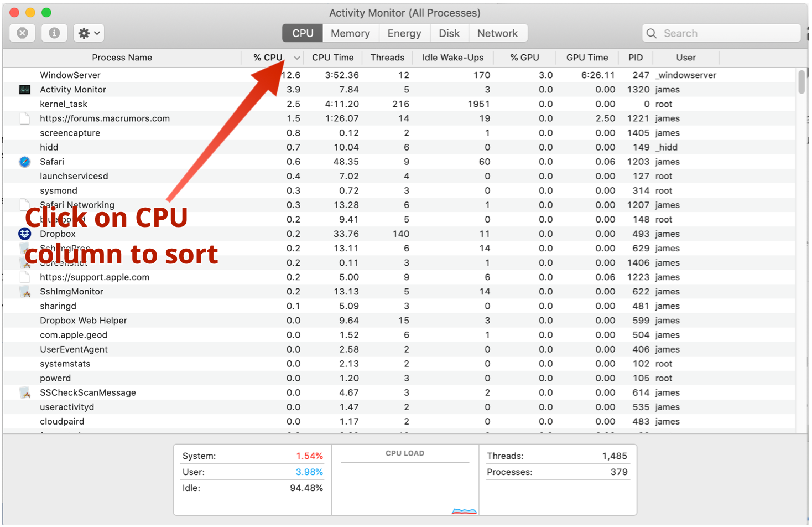Viewport: 812px width, 527px height.
Task: Sort by Idle Wake-Ups column
Action: click(x=452, y=58)
